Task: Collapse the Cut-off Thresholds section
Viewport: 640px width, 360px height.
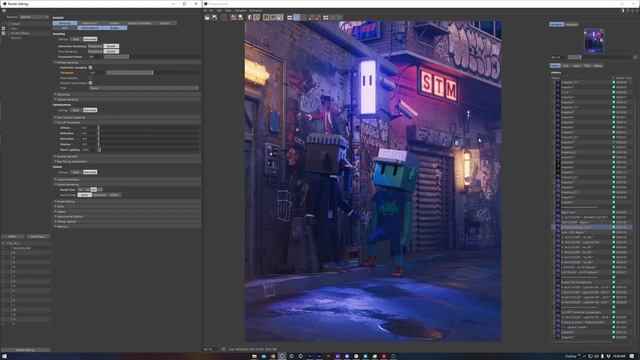Action: (127, 122)
